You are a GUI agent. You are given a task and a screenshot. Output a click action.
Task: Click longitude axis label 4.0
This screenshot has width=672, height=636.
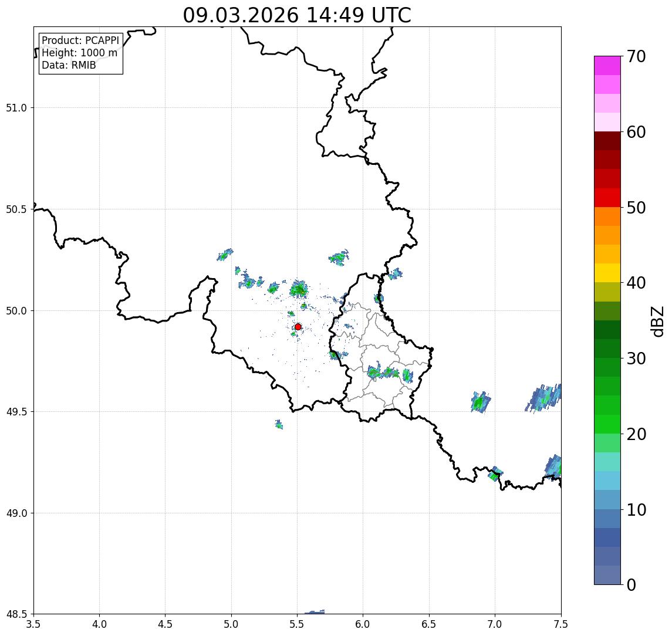tap(99, 624)
